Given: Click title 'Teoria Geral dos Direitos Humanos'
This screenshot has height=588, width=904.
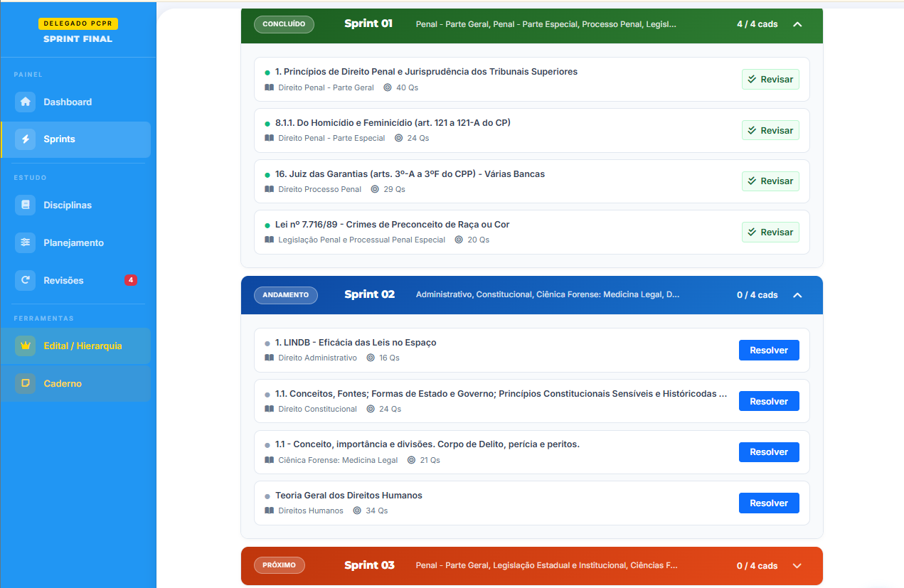Looking at the screenshot, I should 349,495.
